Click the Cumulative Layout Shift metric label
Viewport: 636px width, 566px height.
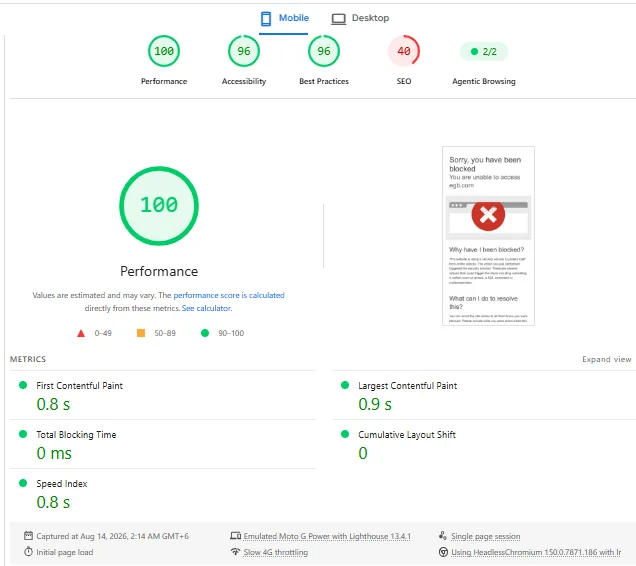point(407,435)
